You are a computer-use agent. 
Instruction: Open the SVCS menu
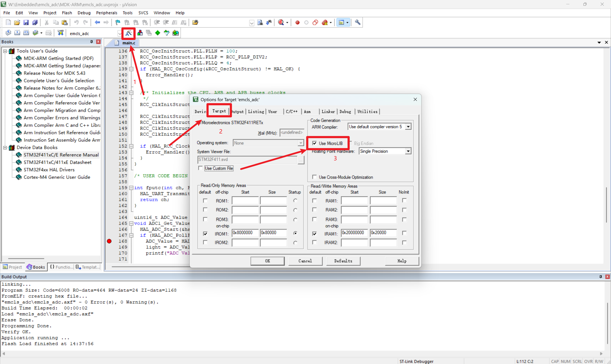tap(143, 13)
